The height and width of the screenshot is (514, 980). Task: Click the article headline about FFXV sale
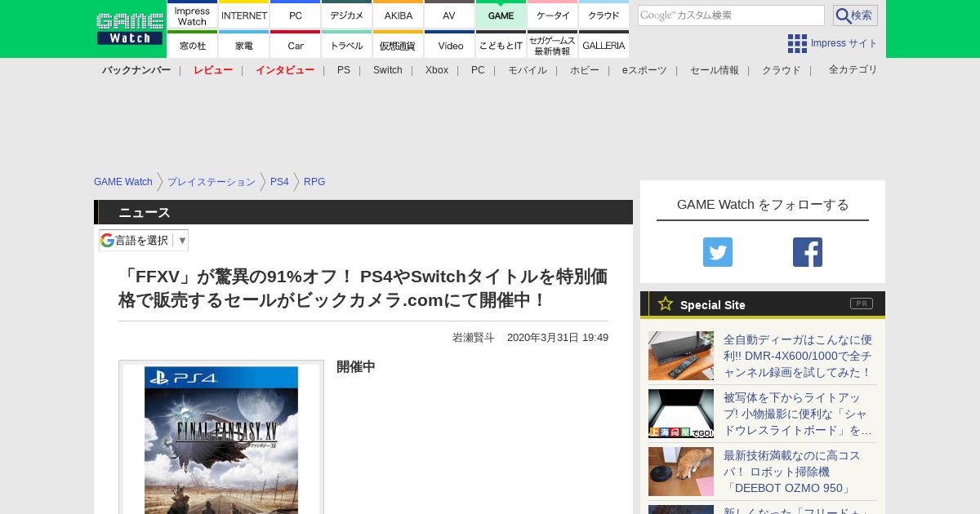point(363,288)
